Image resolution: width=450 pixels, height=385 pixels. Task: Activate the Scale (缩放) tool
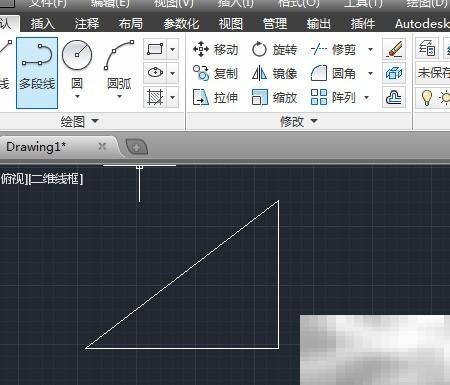274,97
